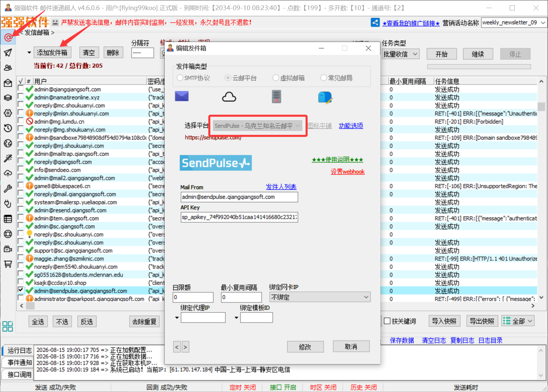Click into the API Key input field
This screenshot has height=392, width=548.
(x=239, y=217)
